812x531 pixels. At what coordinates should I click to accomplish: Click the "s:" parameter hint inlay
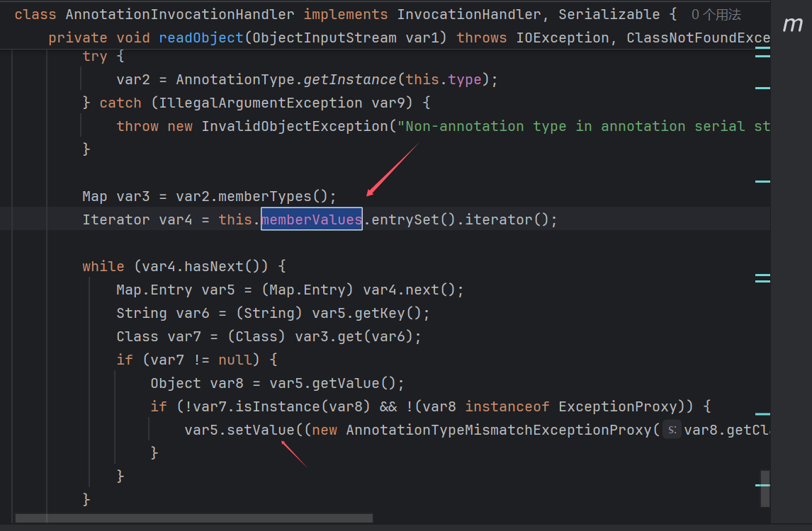(672, 430)
